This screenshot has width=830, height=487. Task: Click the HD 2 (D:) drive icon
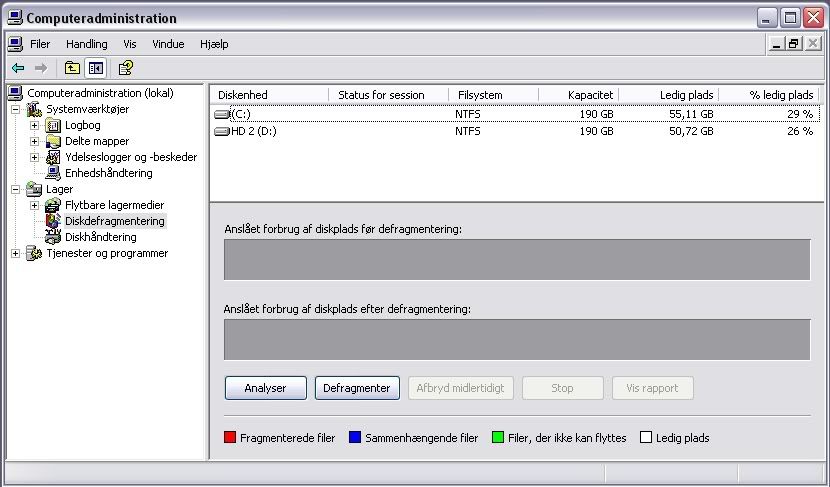(222, 131)
